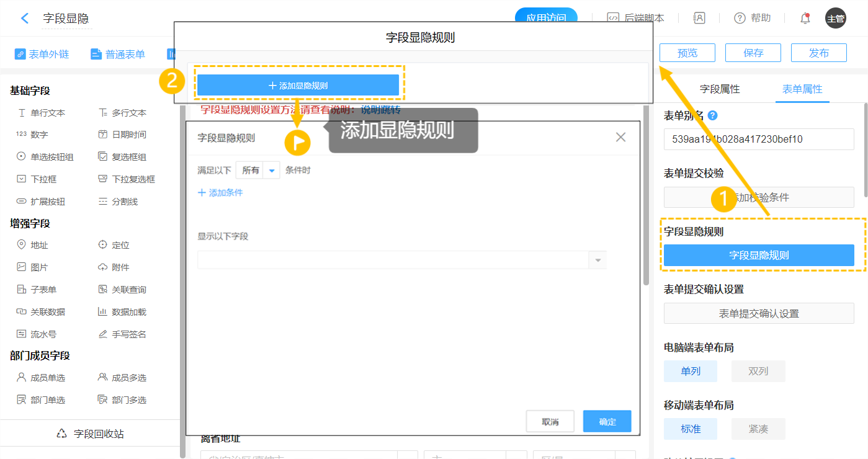The height and width of the screenshot is (459, 868).
Task: Click the 添加条件 link
Action: 220,193
